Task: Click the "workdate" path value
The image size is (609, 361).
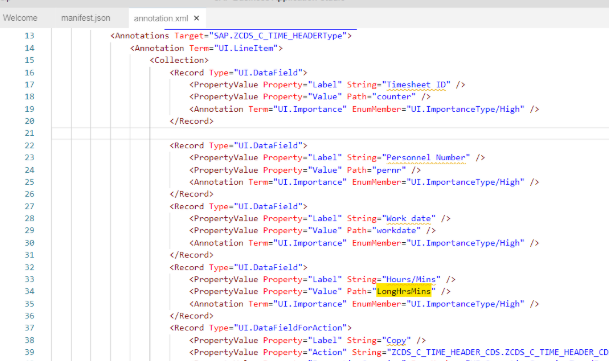Action: (x=396, y=230)
